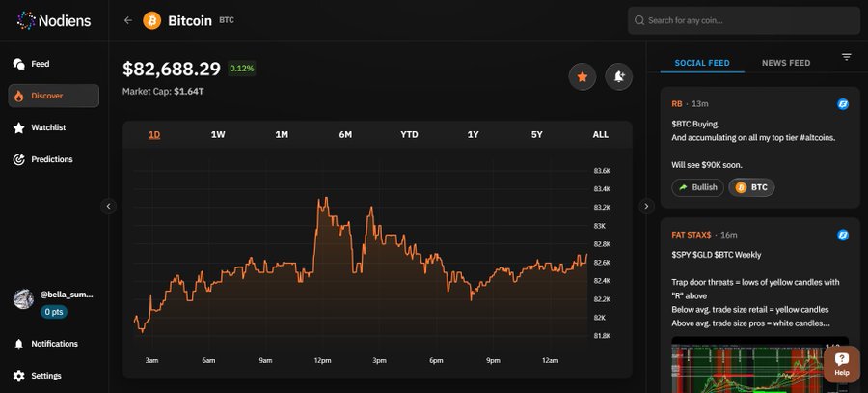Click the BTC tag on RB post

[751, 187]
